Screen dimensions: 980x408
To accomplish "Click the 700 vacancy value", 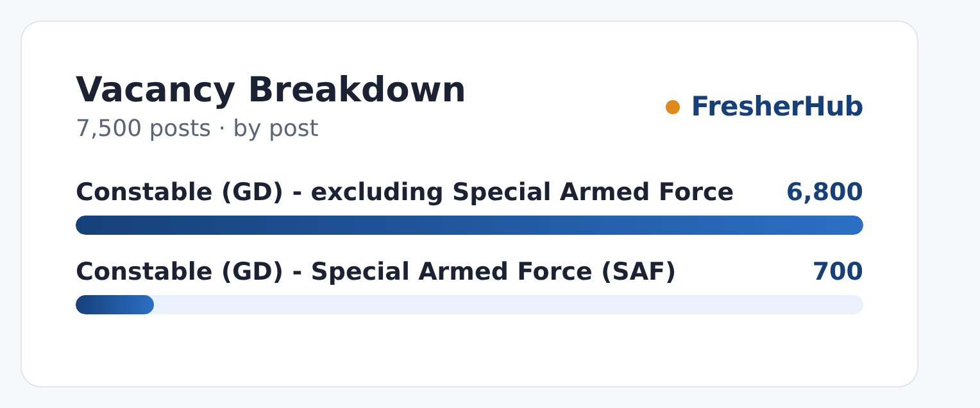I will 838,272.
